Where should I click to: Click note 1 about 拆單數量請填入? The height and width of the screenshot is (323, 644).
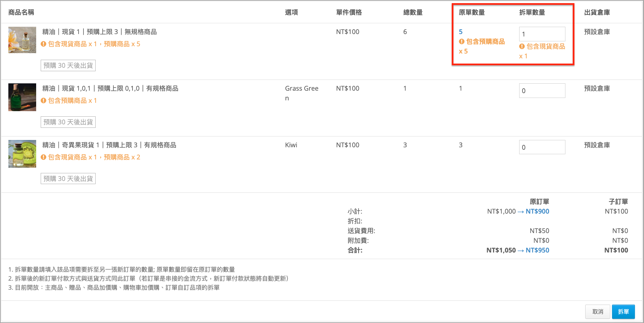(x=122, y=270)
